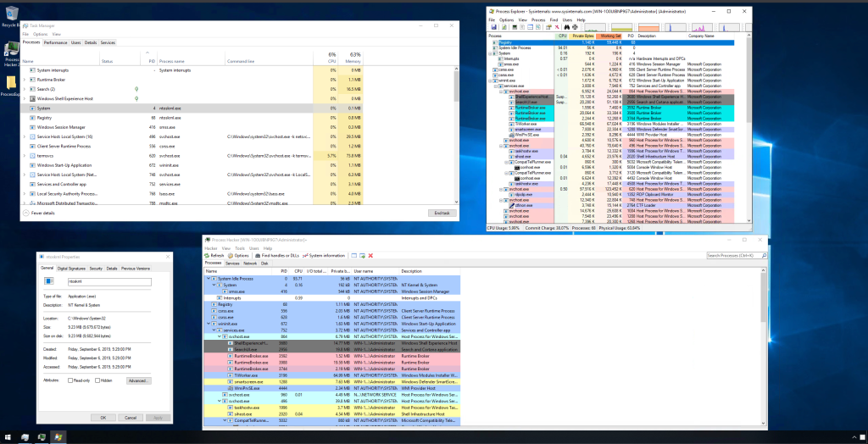Collapse the wininit.exe node in Process Explorer
This screenshot has height=444, width=868.
pyautogui.click(x=491, y=80)
